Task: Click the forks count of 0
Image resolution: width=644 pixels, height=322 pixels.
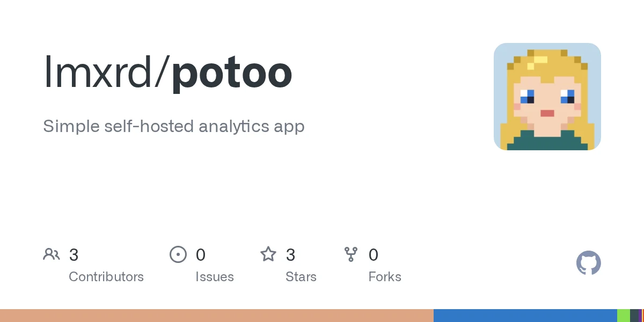Action: point(374,255)
